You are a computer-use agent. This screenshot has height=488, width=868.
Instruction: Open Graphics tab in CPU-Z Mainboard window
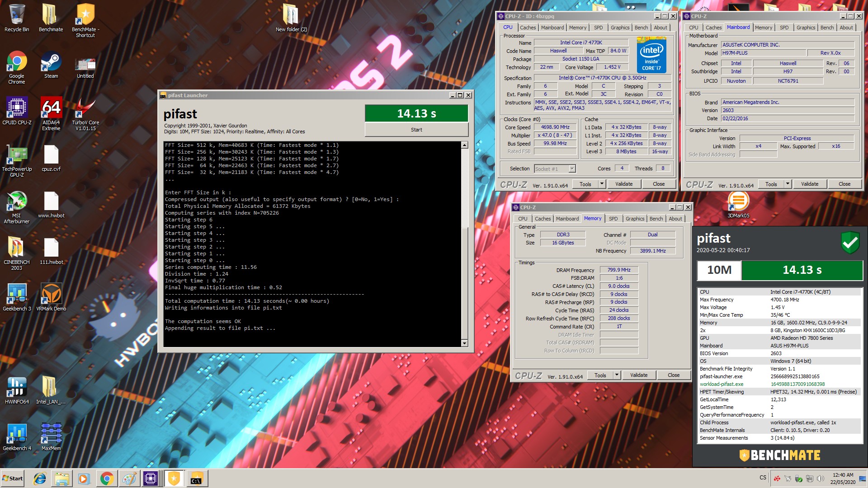[806, 28]
